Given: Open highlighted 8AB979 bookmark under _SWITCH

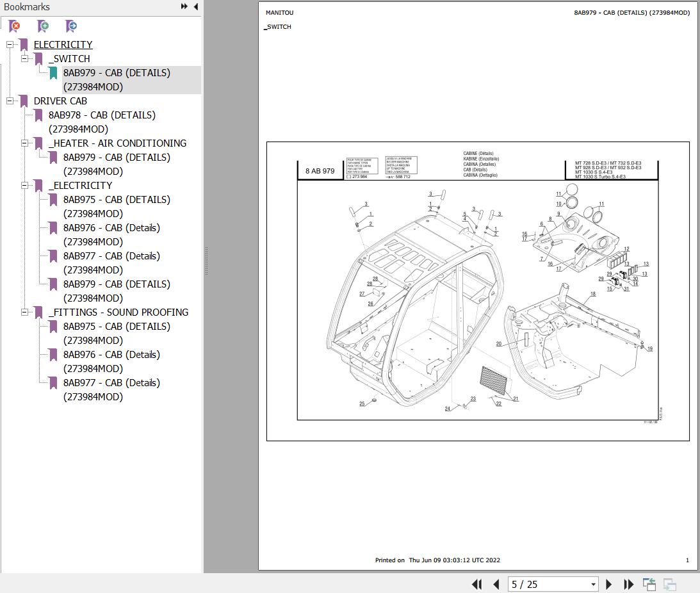Looking at the screenshot, I should (117, 80).
